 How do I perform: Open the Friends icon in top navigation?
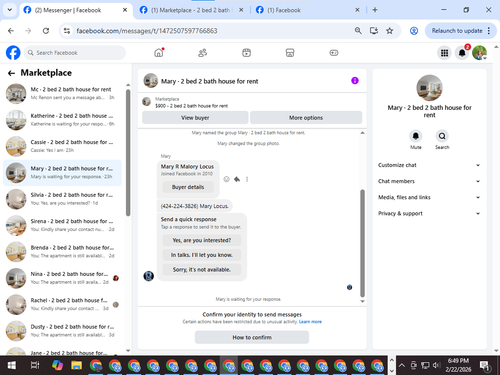pos(203,53)
